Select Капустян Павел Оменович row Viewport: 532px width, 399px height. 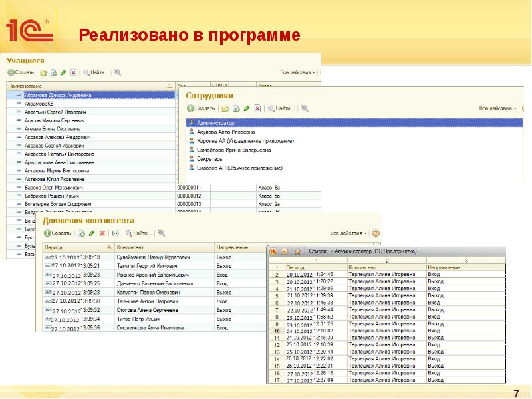[154, 293]
